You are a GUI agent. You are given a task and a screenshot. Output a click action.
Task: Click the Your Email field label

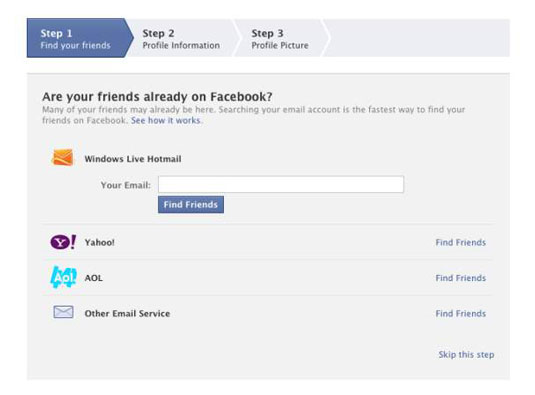[x=126, y=185]
